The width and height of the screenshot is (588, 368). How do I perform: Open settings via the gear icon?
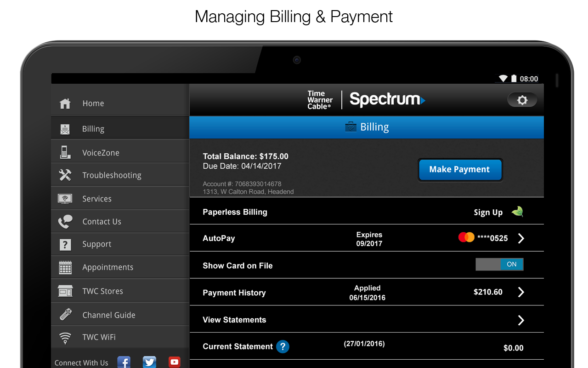522,100
